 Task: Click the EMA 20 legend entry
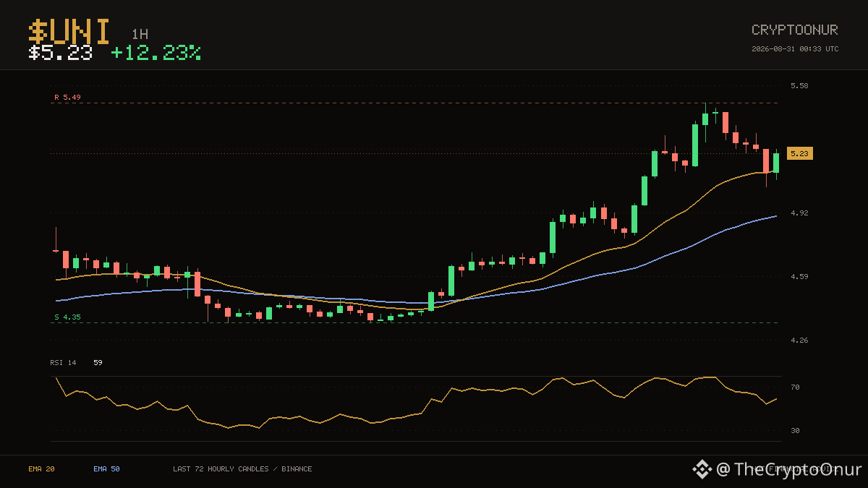pyautogui.click(x=41, y=468)
